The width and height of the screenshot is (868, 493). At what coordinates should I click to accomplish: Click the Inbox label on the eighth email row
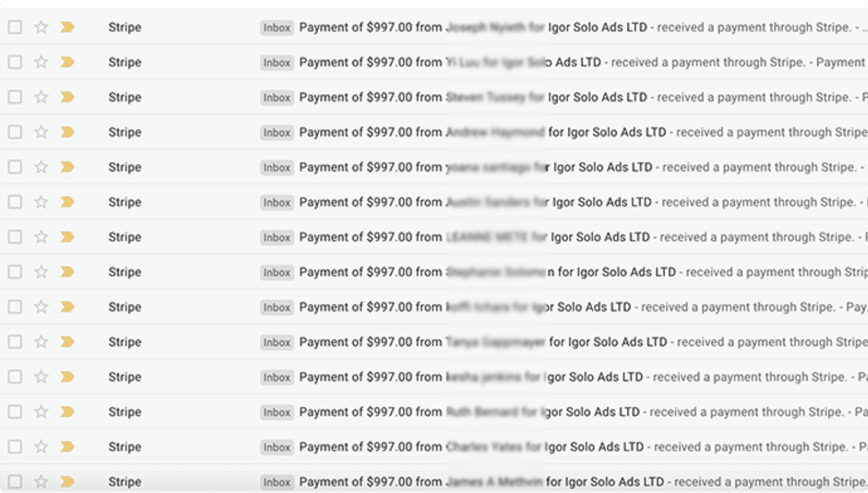pyautogui.click(x=277, y=272)
